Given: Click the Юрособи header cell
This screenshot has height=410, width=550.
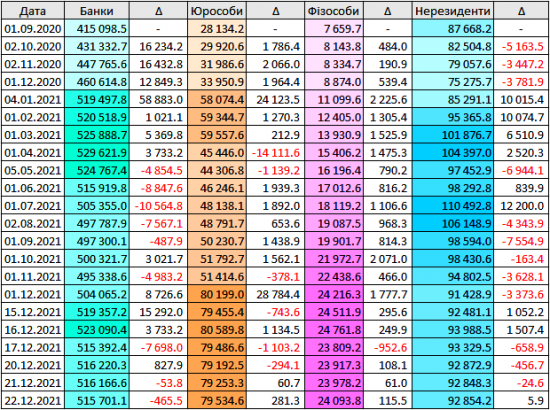Looking at the screenshot, I should pyautogui.click(x=216, y=11).
